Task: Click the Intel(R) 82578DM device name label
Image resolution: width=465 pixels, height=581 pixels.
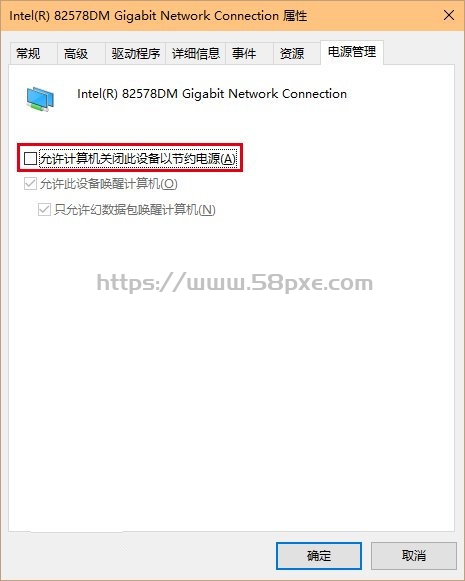Action: (x=212, y=94)
